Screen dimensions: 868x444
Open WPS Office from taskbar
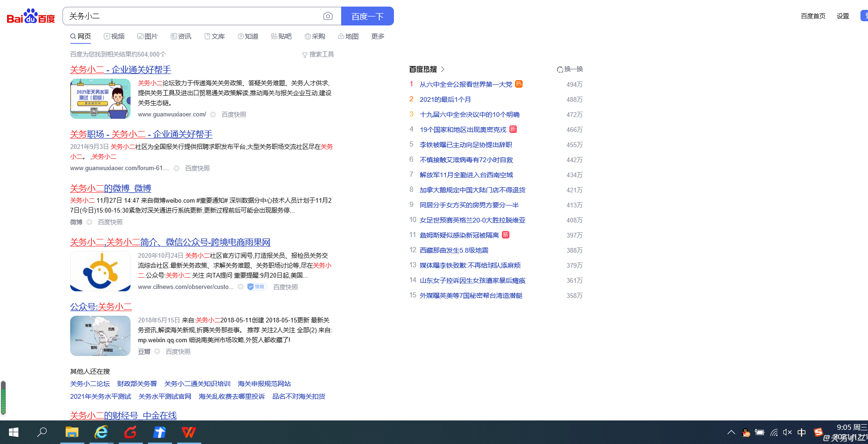pos(188,432)
